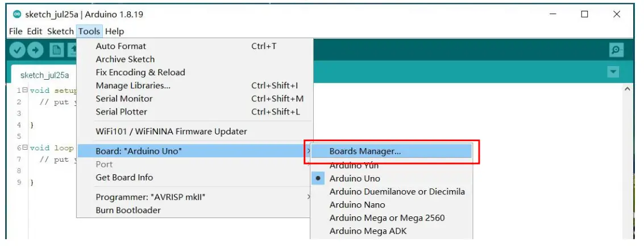Select Arduino Mega or Mega 2560

tap(392, 218)
